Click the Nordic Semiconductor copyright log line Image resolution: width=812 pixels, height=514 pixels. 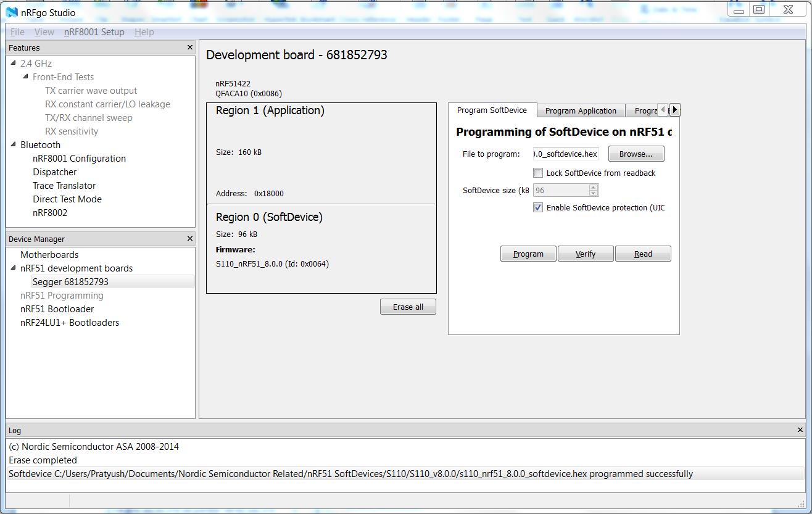pos(94,446)
